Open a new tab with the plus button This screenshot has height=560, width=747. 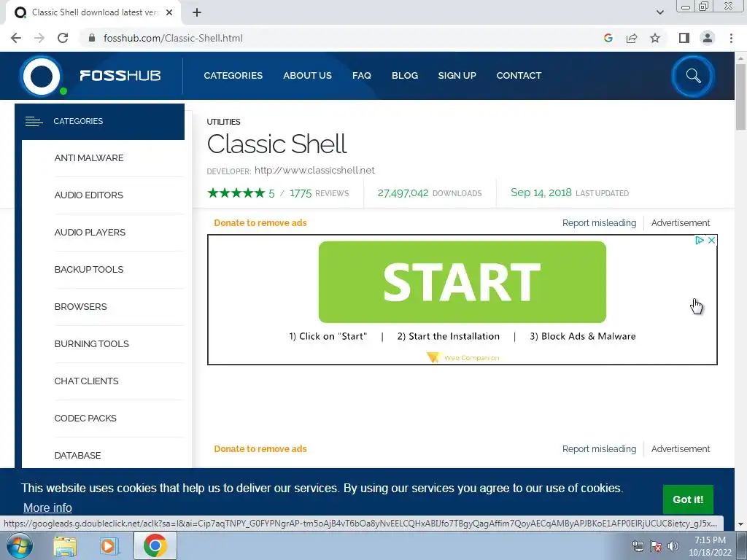pyautogui.click(x=197, y=12)
